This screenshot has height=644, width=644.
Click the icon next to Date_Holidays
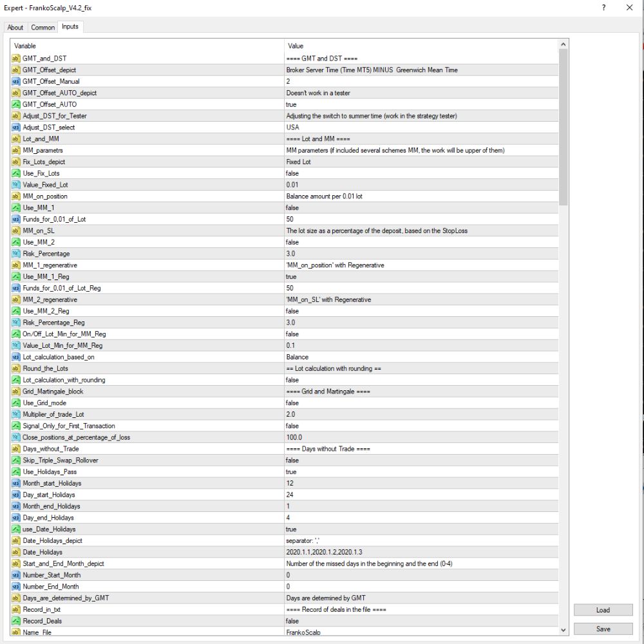tap(16, 553)
